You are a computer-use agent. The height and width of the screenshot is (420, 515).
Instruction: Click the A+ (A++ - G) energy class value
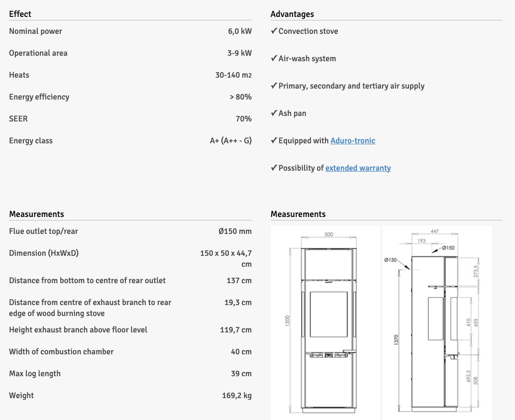(230, 141)
